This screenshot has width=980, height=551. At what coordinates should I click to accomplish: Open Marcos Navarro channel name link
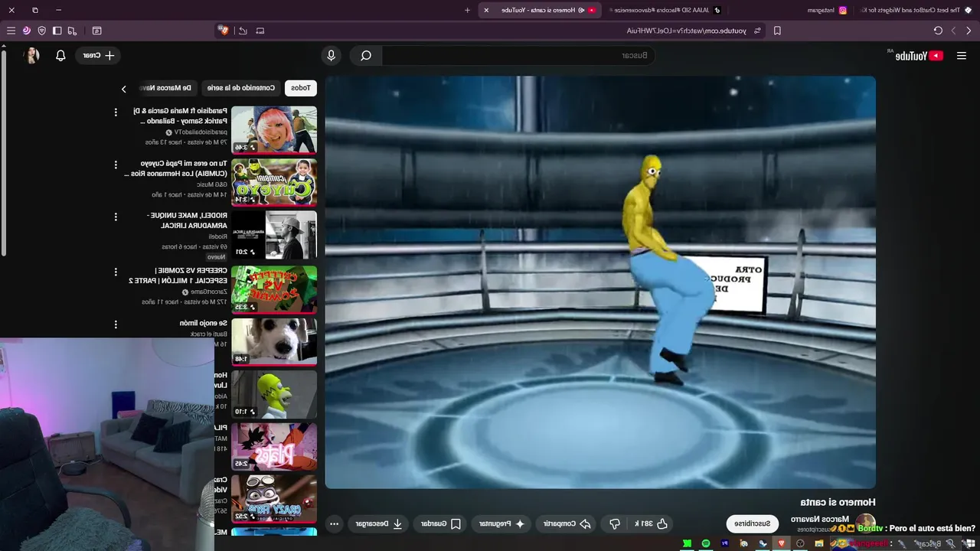tap(819, 519)
